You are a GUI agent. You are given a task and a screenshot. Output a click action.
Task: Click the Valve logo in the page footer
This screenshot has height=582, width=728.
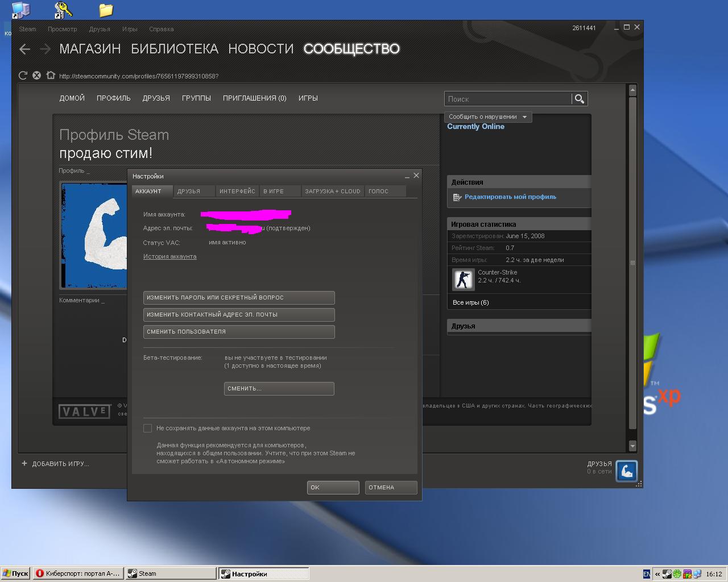84,411
